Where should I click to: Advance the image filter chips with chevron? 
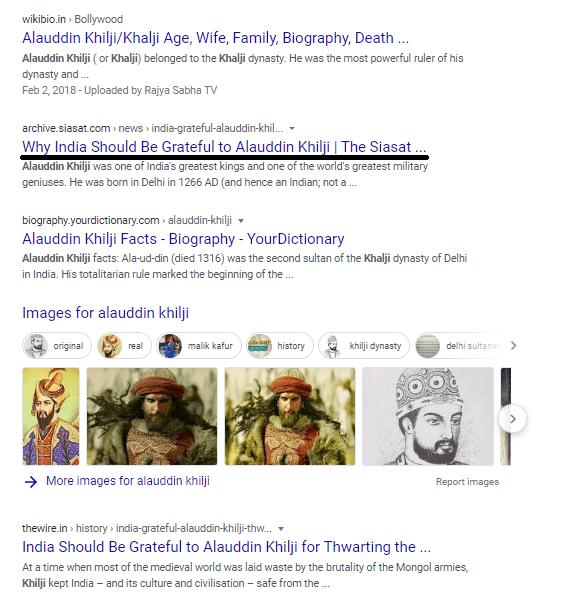point(513,346)
